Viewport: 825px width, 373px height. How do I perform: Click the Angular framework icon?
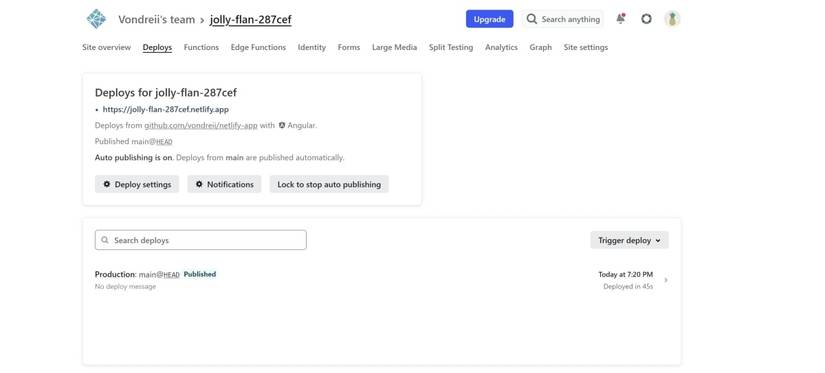click(x=282, y=125)
